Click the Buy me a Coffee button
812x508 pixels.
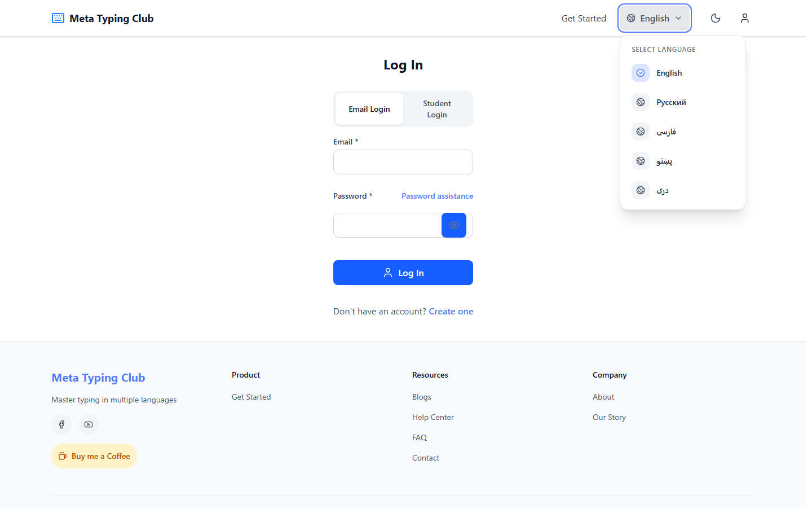pos(94,456)
